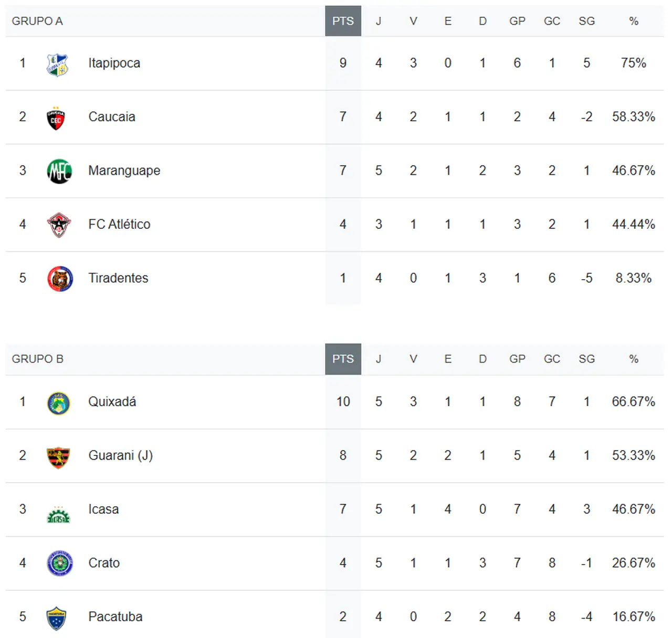Click the GP column header in Grupo B
672x638 pixels.
517,359
